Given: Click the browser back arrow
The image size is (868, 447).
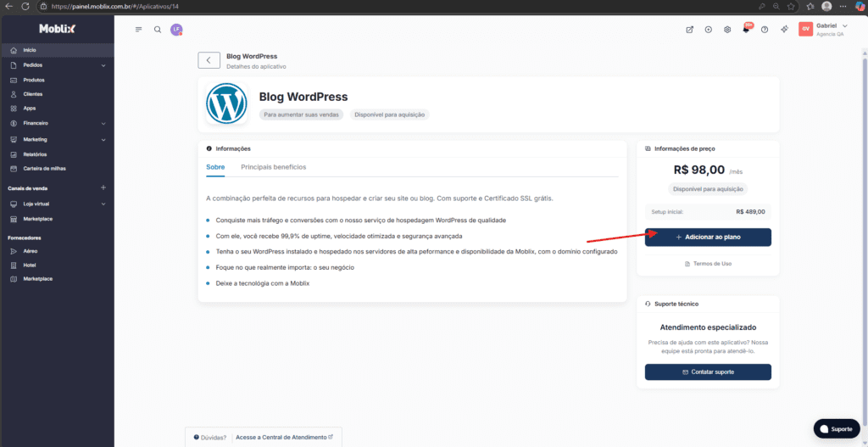Looking at the screenshot, I should coord(8,7).
